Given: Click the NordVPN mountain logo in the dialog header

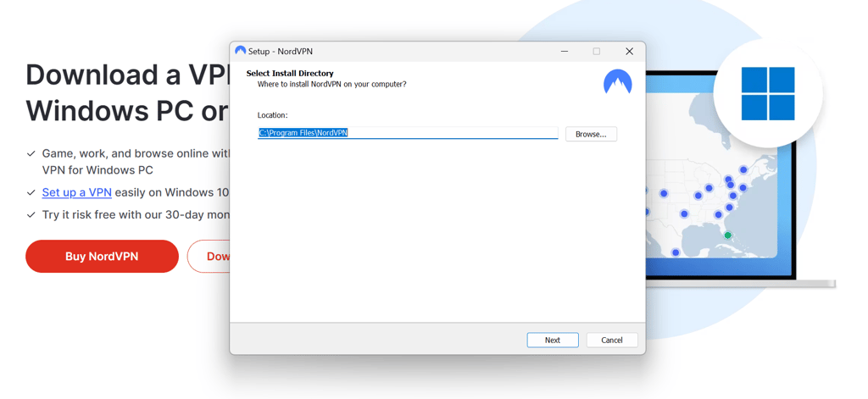Looking at the screenshot, I should pyautogui.click(x=617, y=81).
